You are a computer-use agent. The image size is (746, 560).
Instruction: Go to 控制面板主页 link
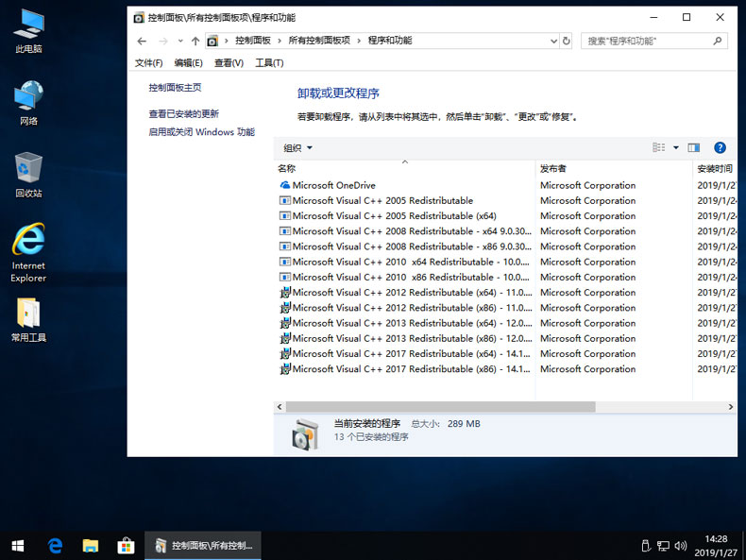(175, 88)
